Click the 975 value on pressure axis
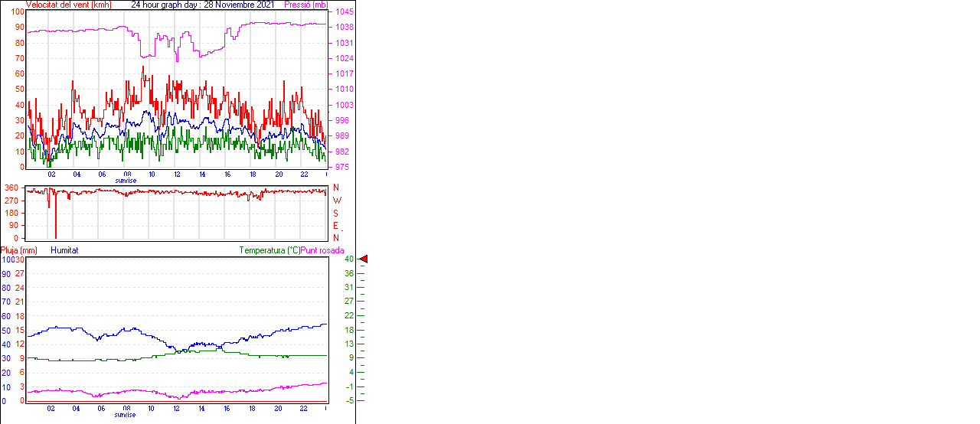Screen dimensions: 980x424 (344, 167)
